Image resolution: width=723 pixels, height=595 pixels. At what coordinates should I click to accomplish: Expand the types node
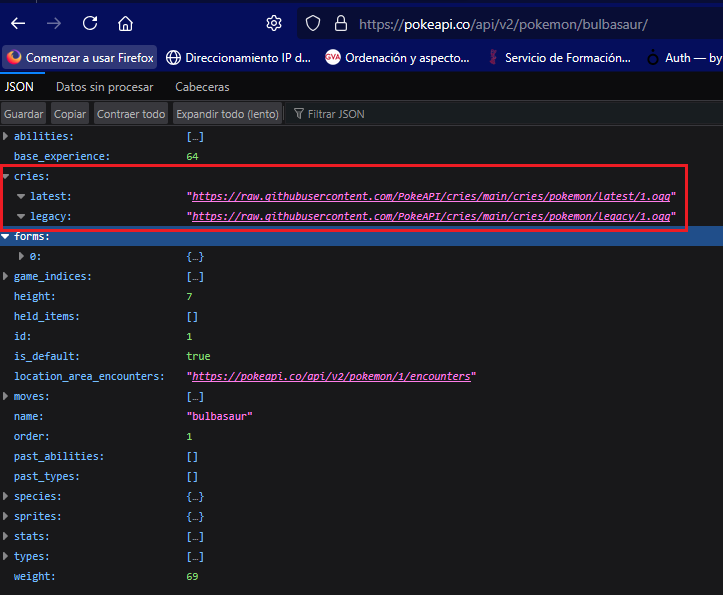(x=5, y=556)
